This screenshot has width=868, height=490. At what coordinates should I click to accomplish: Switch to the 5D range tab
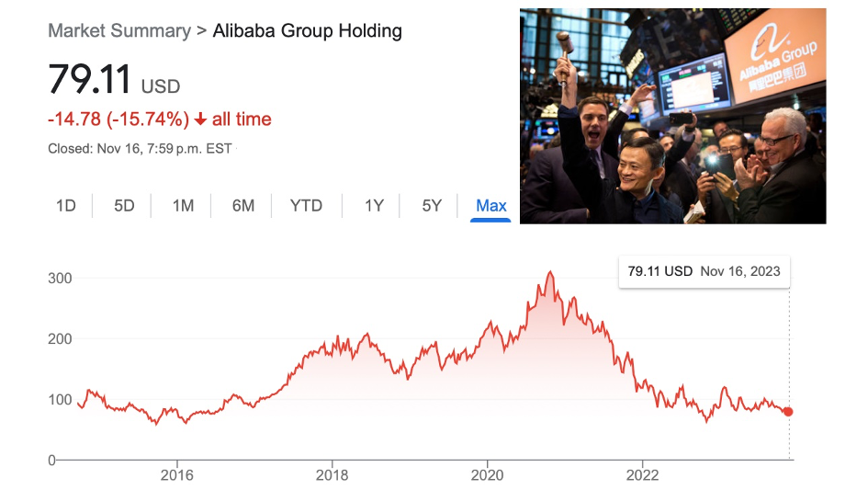(x=124, y=206)
